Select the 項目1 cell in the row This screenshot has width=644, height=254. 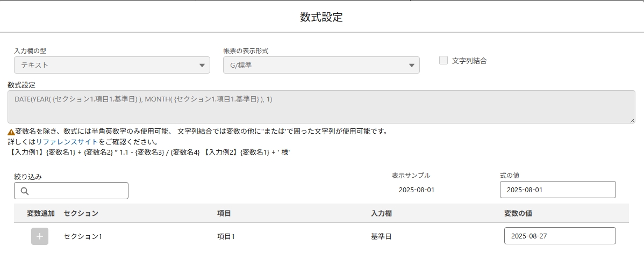(x=226, y=236)
